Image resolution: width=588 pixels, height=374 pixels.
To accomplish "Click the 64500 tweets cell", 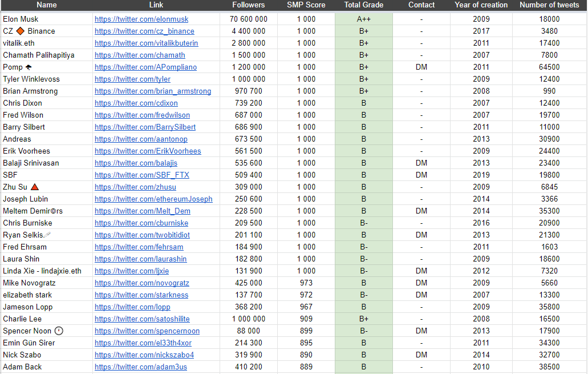I will [x=549, y=67].
